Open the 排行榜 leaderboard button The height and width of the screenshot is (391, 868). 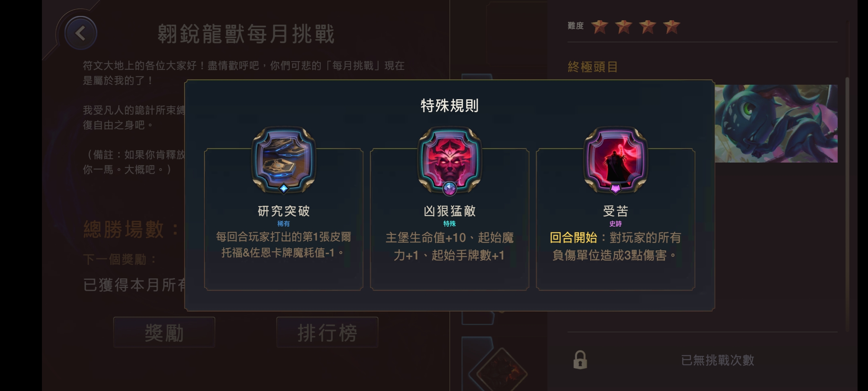(x=327, y=332)
